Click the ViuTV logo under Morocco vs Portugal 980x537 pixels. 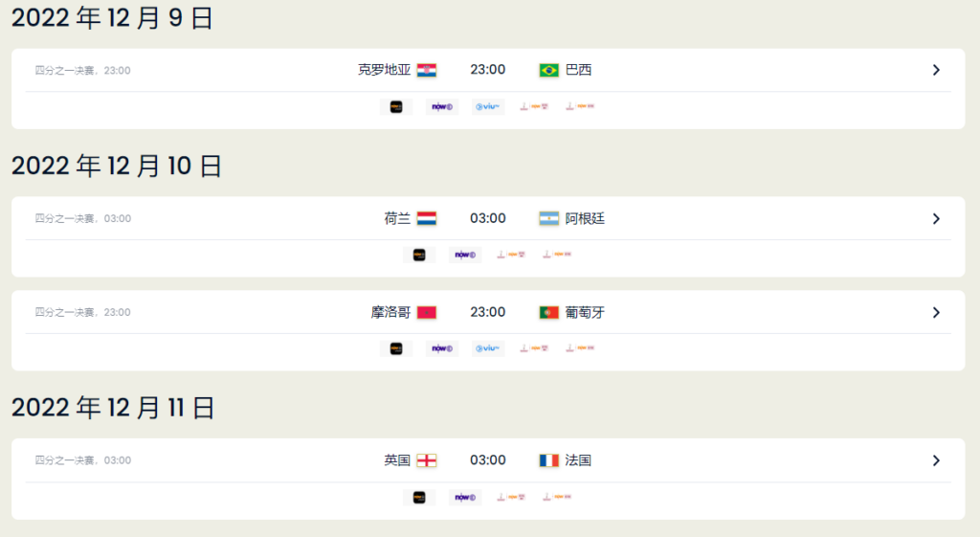pyautogui.click(x=489, y=348)
